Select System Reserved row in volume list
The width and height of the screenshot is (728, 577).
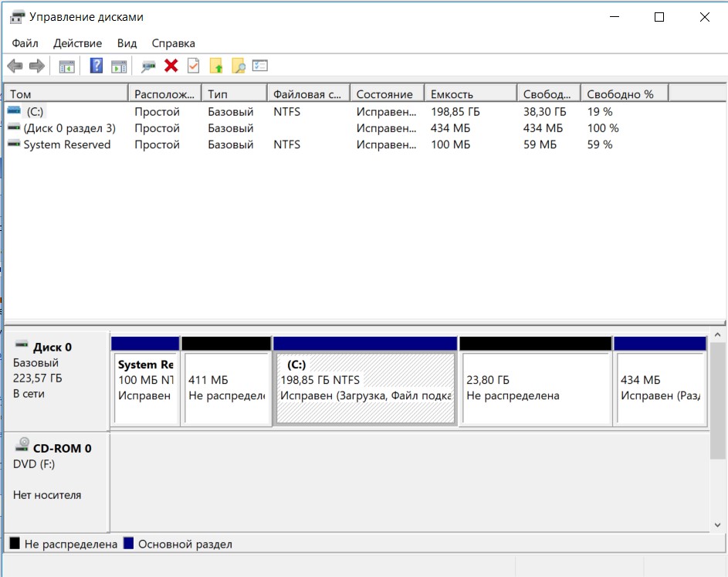(66, 144)
